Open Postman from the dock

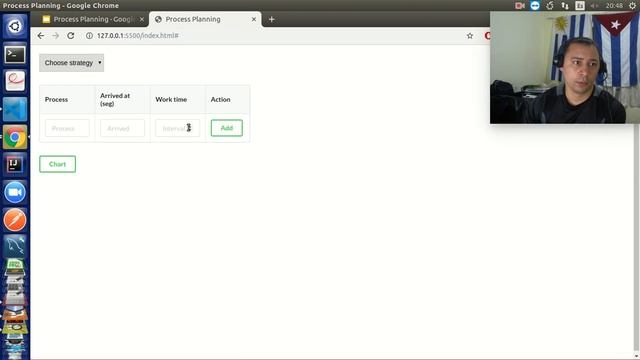pos(15,220)
